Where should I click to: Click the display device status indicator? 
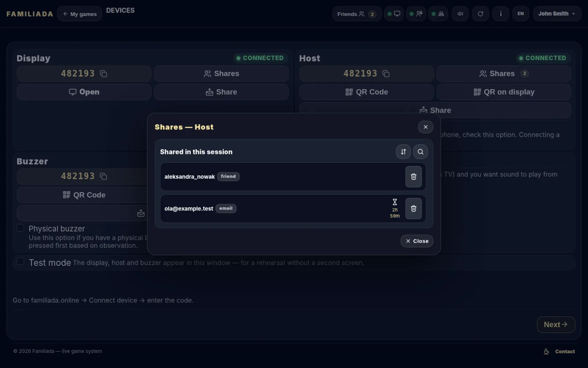394,14
